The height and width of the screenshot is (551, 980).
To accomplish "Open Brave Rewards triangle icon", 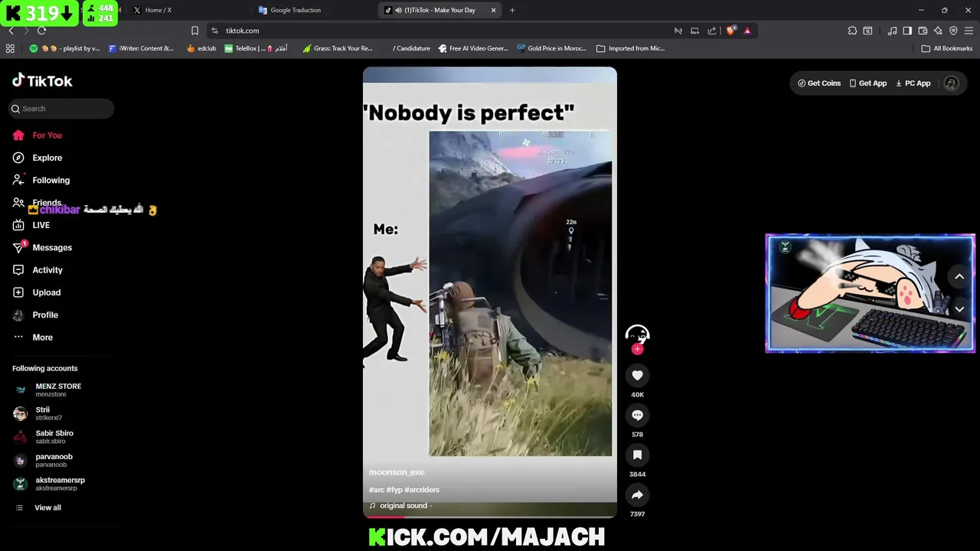I will pyautogui.click(x=747, y=31).
